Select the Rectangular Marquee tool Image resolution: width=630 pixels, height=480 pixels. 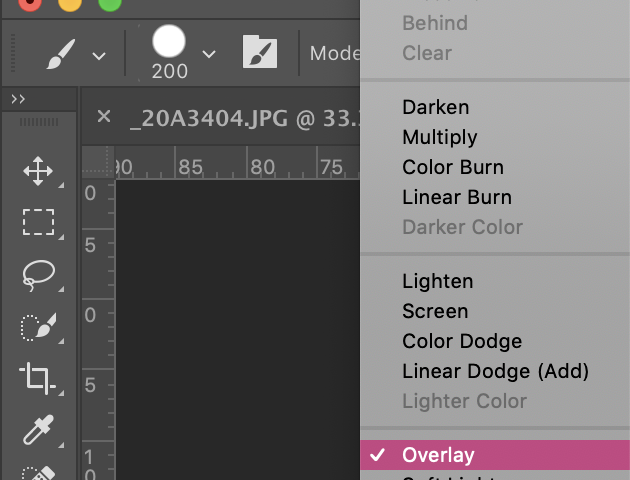click(38, 222)
